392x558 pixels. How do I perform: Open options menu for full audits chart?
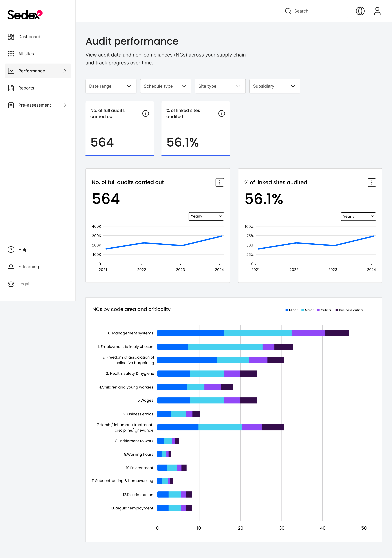pos(220,182)
